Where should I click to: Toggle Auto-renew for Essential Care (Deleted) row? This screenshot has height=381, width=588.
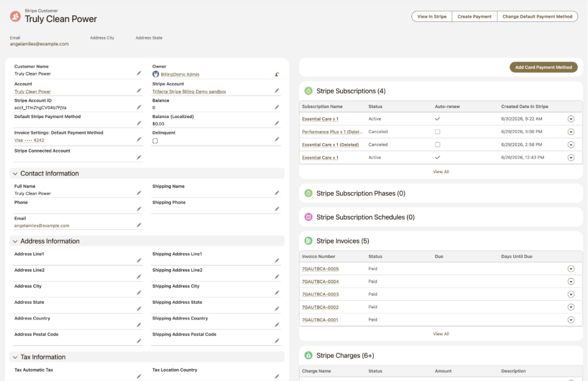[x=438, y=144]
